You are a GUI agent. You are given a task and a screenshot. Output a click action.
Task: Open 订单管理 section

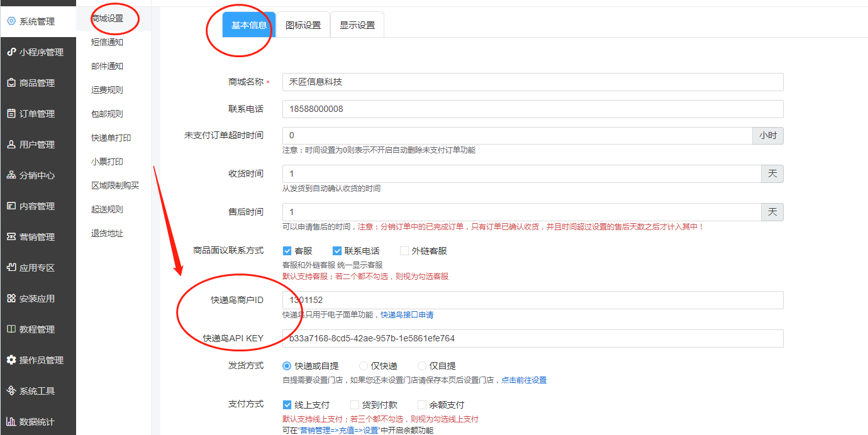[x=38, y=114]
